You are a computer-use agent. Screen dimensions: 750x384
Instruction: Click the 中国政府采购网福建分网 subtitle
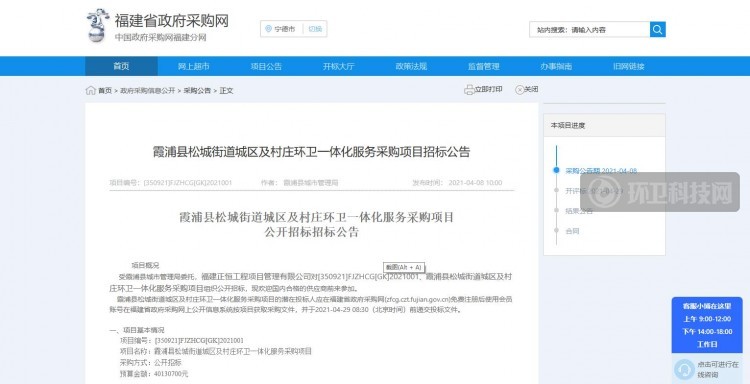coord(160,37)
